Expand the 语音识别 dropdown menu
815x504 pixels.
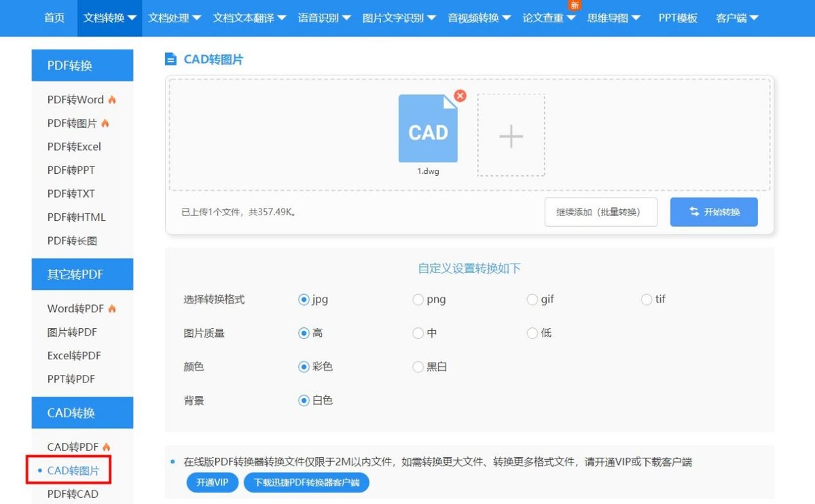[324, 18]
